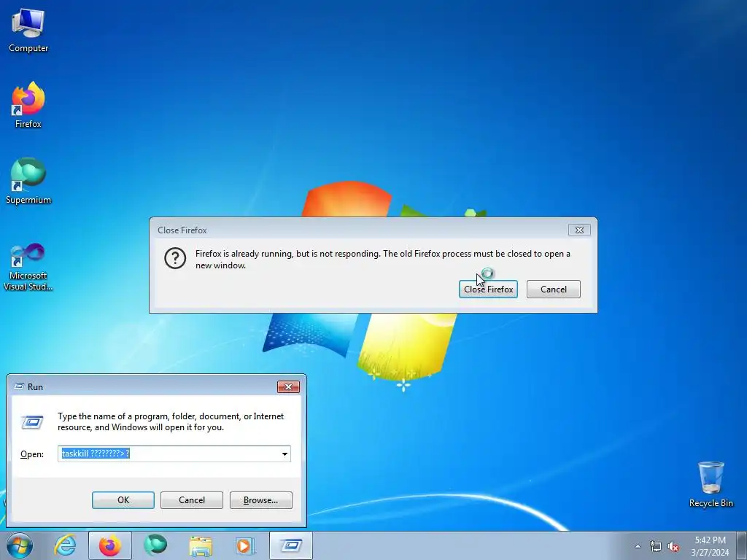Open the Windows Start menu orb

point(20,545)
